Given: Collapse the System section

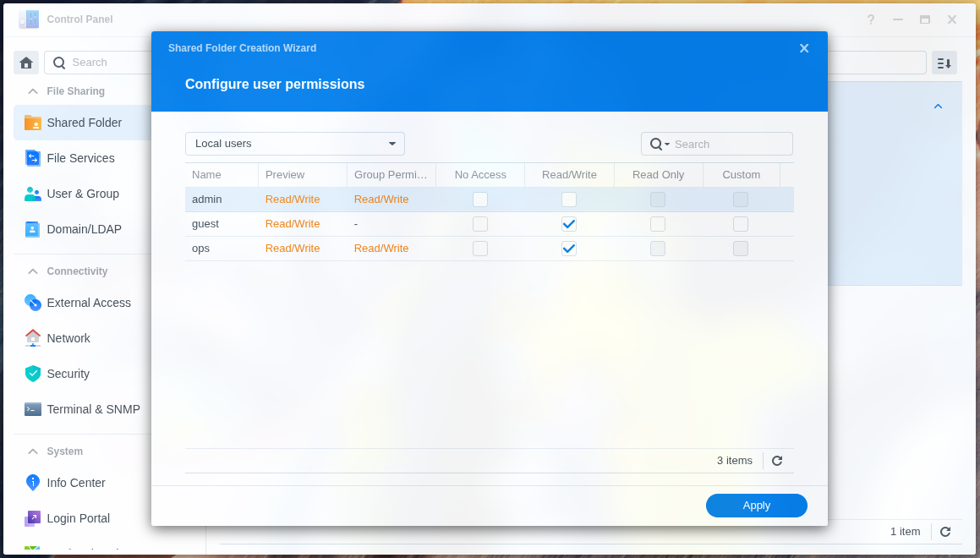Looking at the screenshot, I should pos(33,451).
